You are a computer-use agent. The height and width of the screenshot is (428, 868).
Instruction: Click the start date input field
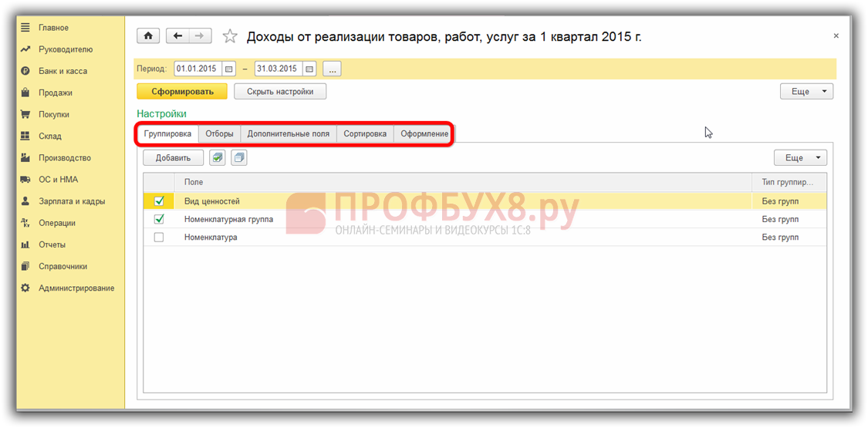[198, 69]
